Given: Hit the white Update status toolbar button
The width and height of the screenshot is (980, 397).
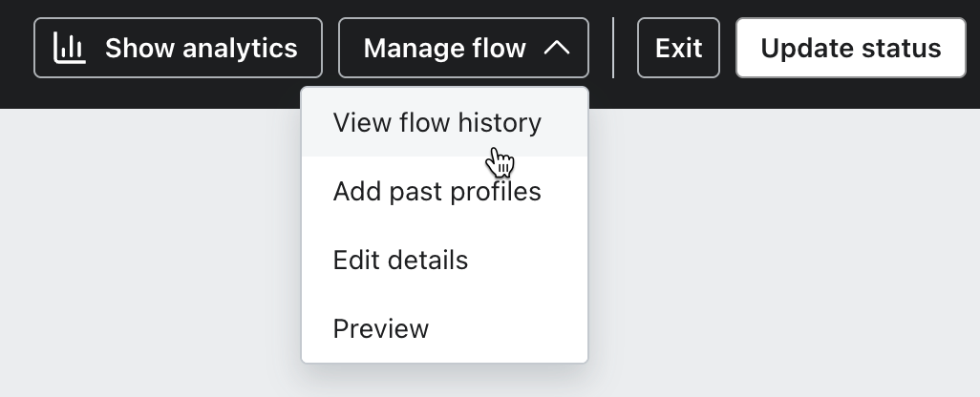Looking at the screenshot, I should coord(850,48).
